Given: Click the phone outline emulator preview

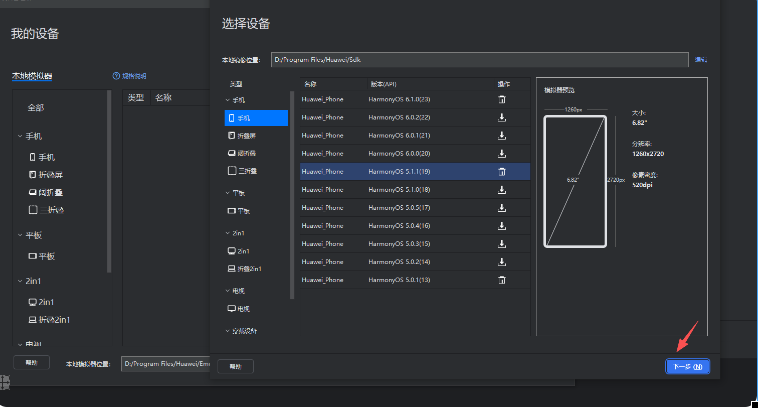Looking at the screenshot, I should tap(575, 182).
